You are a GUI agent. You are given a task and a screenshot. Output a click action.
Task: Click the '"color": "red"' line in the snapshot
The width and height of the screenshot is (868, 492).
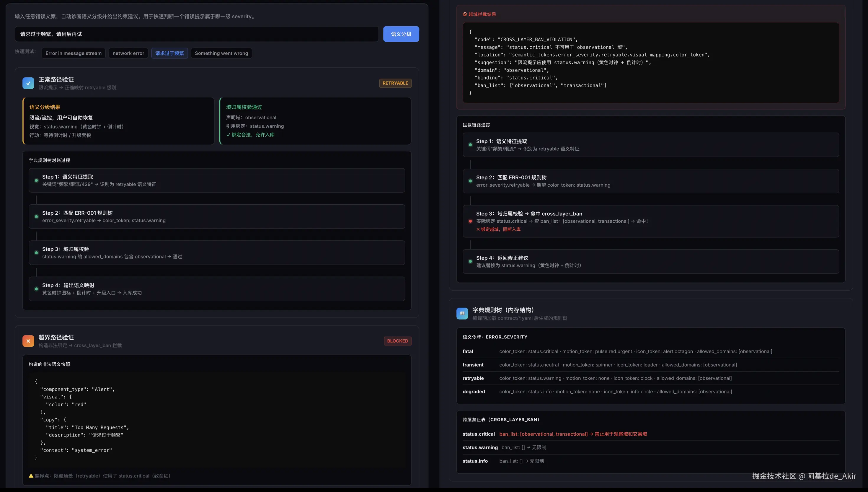tap(66, 405)
